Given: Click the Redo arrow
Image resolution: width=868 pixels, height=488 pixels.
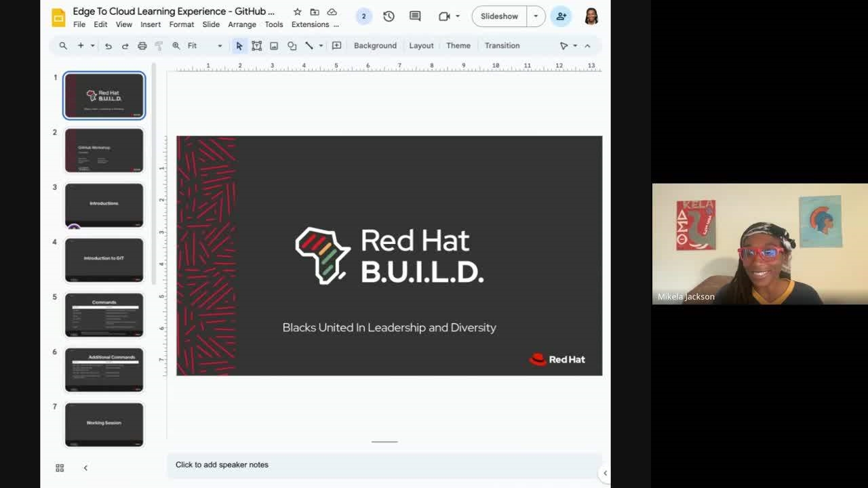Looking at the screenshot, I should click(x=125, y=45).
